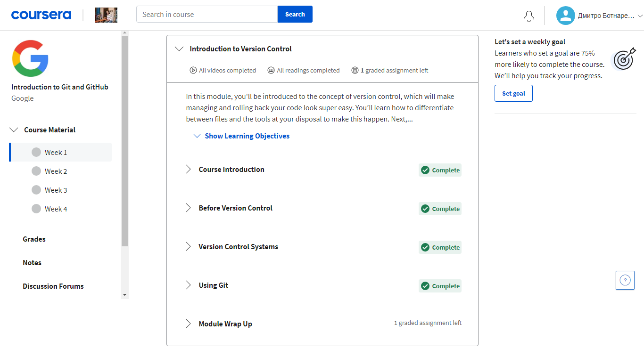644x349 pixels.
Task: Click Complete badge for Course Introduction
Action: click(x=440, y=170)
